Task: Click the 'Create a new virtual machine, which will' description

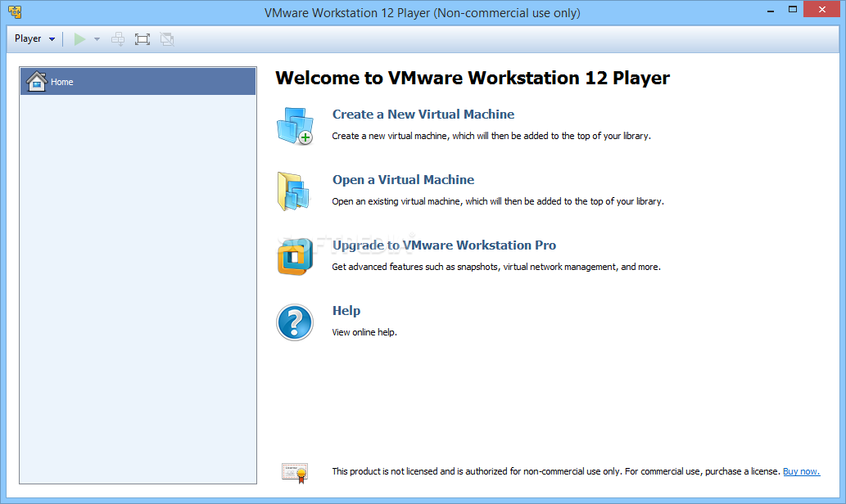Action: (x=491, y=136)
